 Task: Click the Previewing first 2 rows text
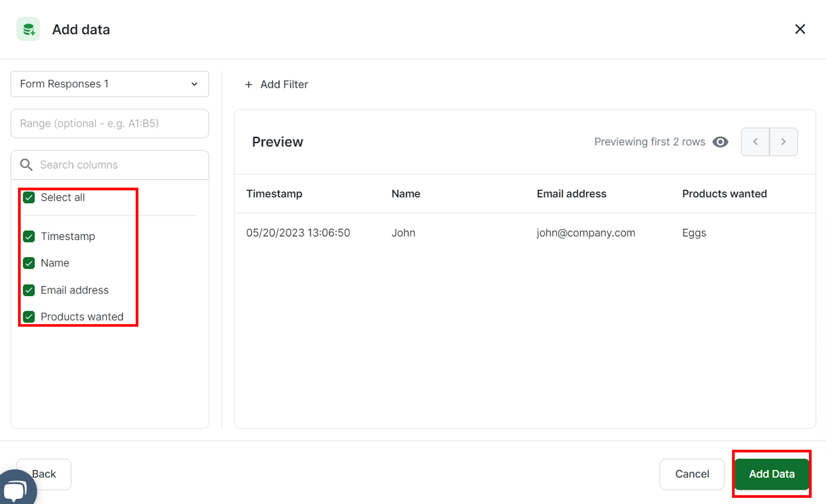pyautogui.click(x=649, y=142)
